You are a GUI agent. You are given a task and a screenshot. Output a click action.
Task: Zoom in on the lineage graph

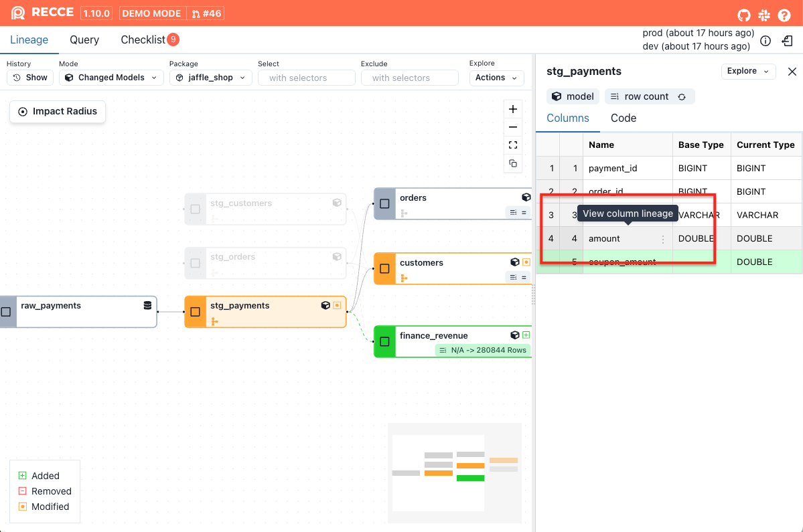click(513, 109)
